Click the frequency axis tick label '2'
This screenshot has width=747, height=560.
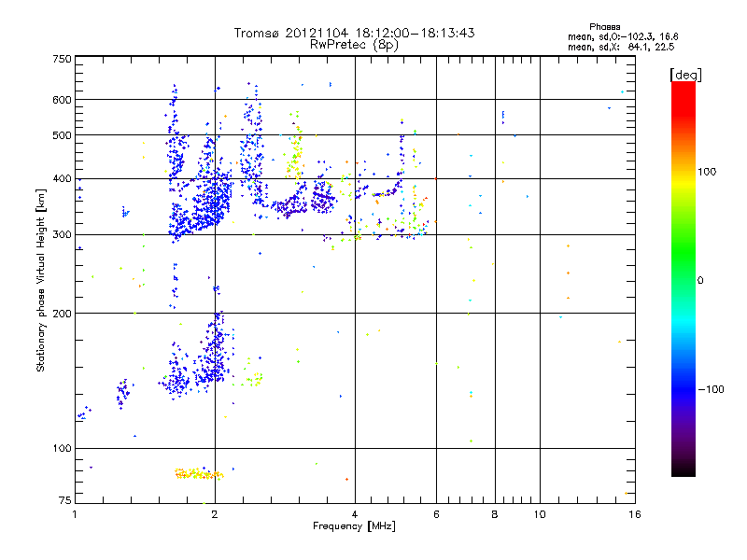(215, 514)
